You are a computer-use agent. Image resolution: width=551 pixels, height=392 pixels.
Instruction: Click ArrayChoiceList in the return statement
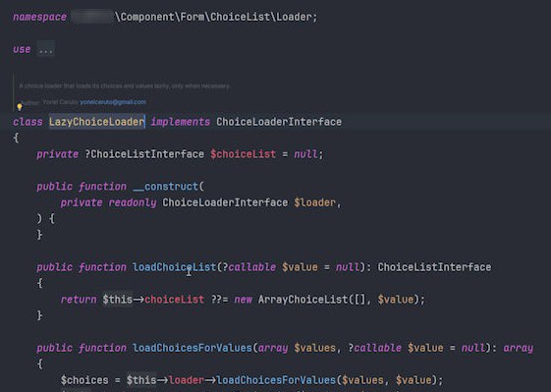coord(303,300)
